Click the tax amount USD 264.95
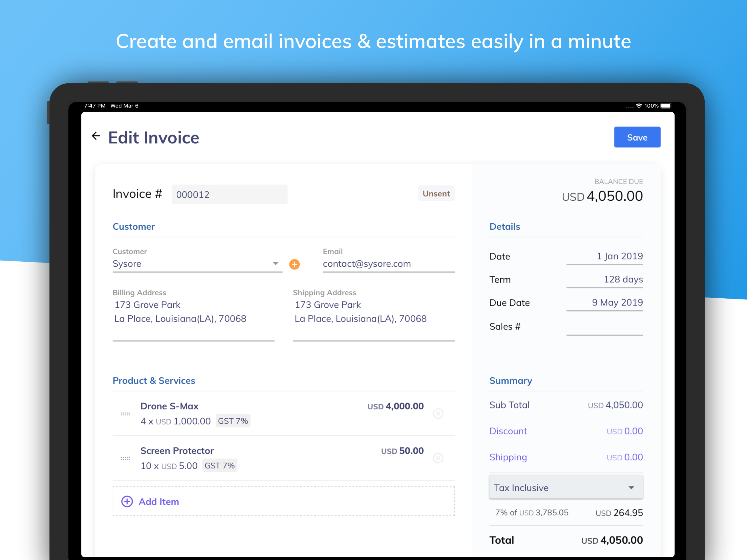 (619, 513)
